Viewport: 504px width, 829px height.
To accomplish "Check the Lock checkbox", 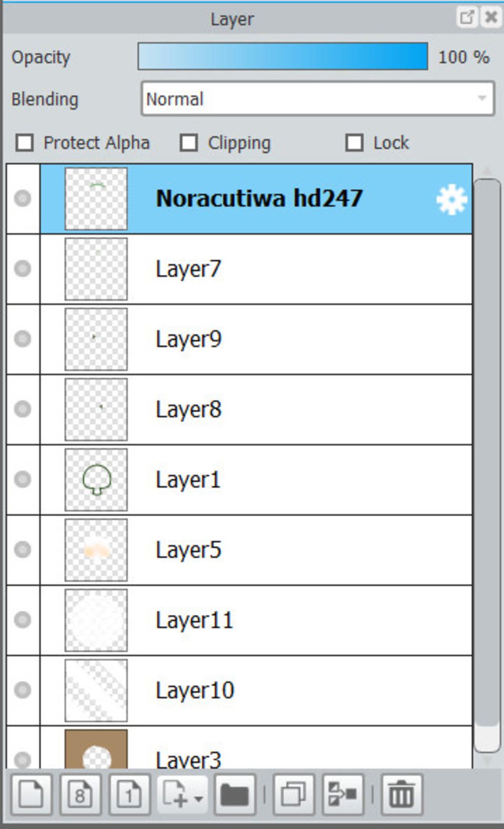I will coord(354,143).
